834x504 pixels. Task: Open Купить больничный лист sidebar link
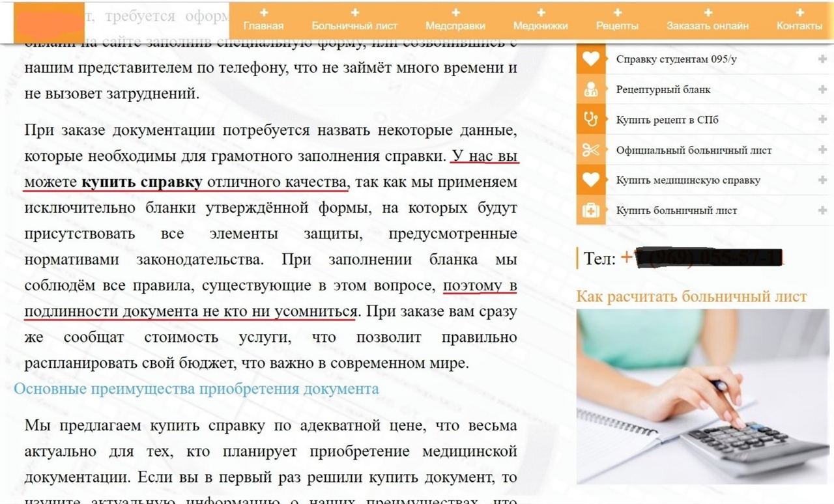(677, 210)
